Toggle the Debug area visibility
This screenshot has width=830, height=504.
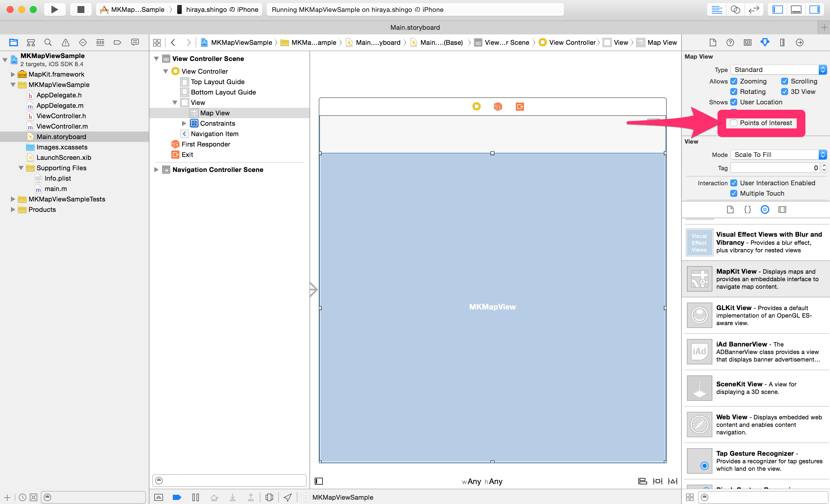click(x=796, y=10)
